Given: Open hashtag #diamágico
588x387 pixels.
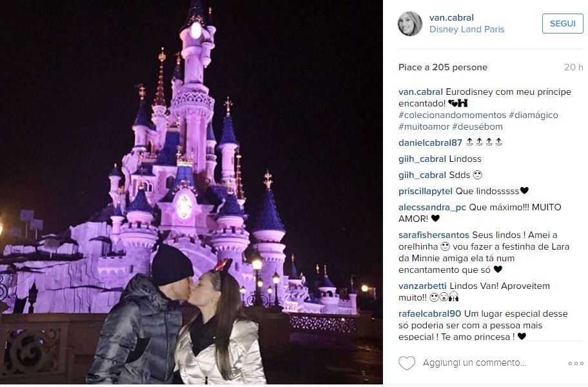Looking at the screenshot, I should (x=533, y=115).
